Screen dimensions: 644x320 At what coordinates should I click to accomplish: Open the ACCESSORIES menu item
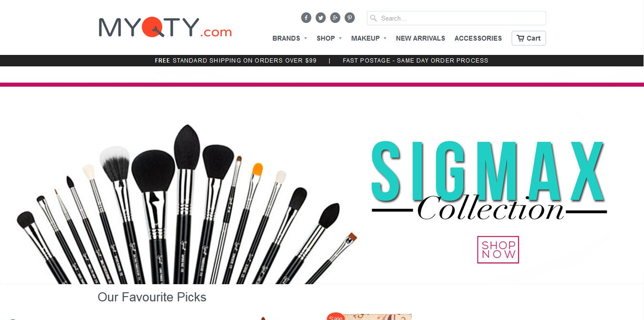(478, 38)
